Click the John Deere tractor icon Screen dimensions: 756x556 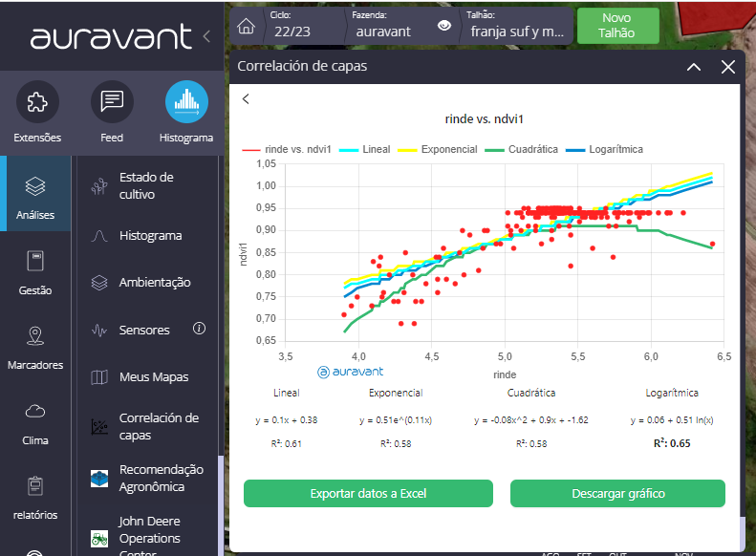click(x=99, y=538)
